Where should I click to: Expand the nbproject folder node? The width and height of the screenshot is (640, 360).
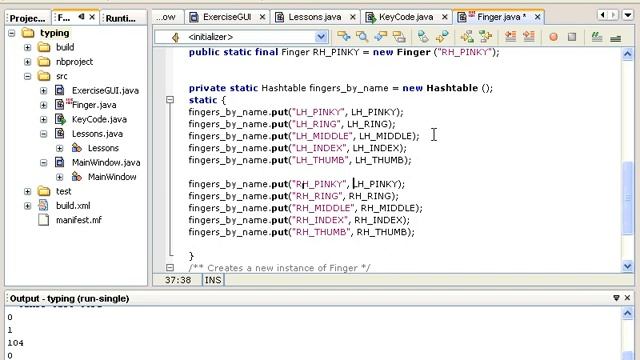tap(27, 62)
